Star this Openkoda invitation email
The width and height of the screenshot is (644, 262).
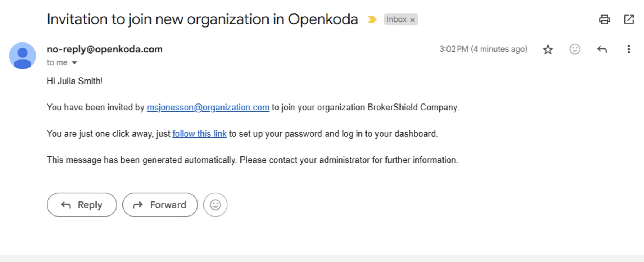tap(548, 50)
